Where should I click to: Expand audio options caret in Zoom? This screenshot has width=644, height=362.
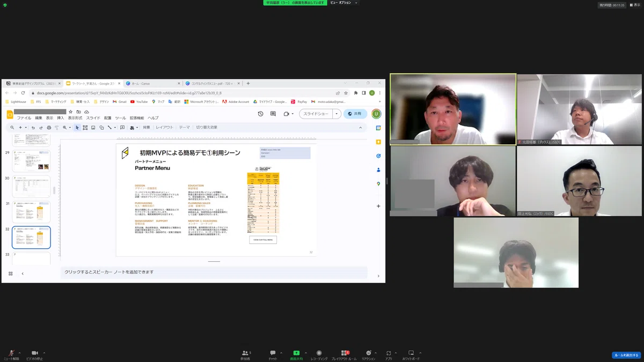tap(20, 352)
